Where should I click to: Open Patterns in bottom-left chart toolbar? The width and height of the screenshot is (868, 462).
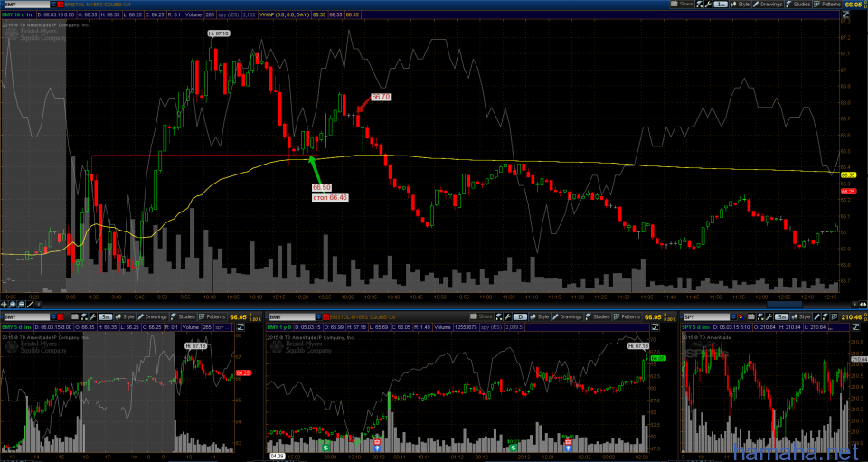tap(212, 317)
